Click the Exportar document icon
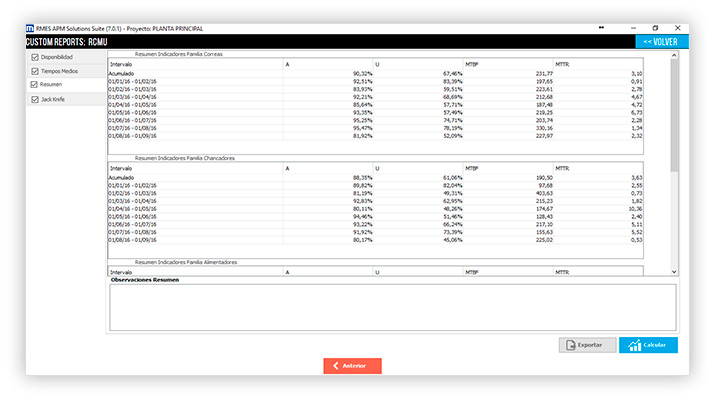This screenshot has width=716, height=399. pos(570,345)
